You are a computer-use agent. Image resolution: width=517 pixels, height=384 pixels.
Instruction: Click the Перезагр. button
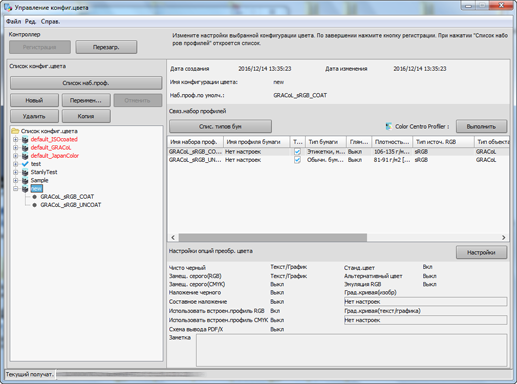point(106,47)
